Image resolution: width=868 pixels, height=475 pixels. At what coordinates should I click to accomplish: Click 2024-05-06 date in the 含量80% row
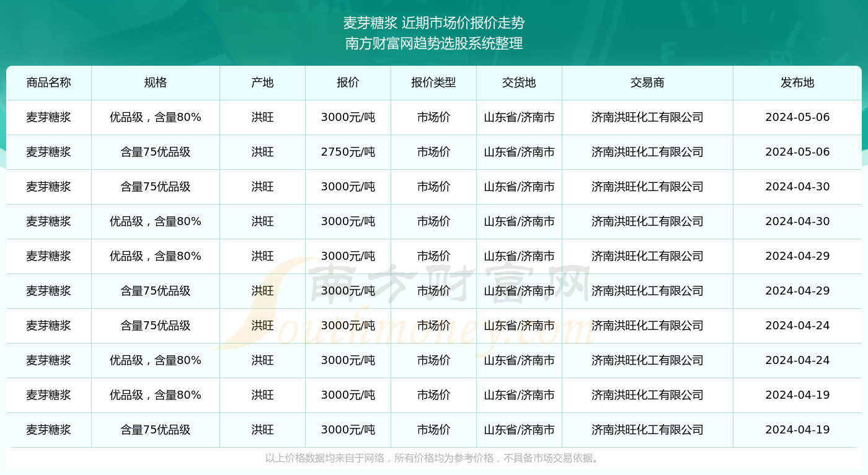[797, 117]
